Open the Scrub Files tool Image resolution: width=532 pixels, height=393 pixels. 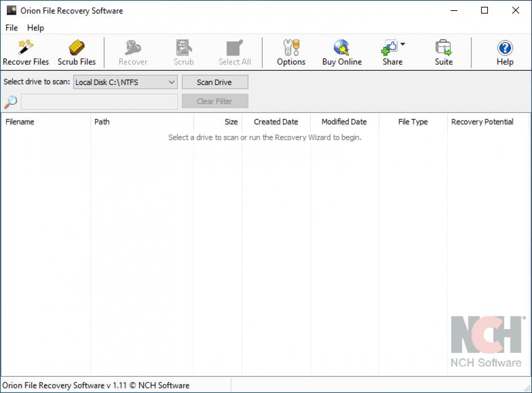coord(76,53)
